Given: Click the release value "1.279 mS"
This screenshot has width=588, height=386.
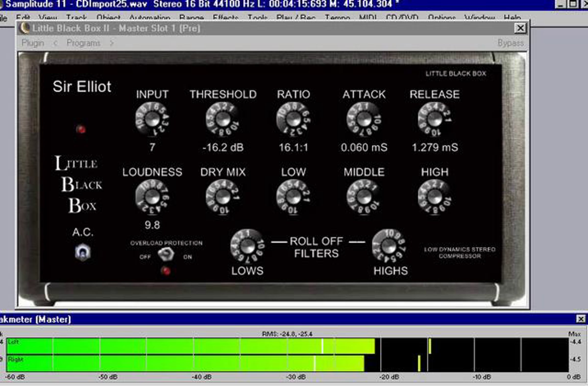Looking at the screenshot, I should tap(435, 148).
